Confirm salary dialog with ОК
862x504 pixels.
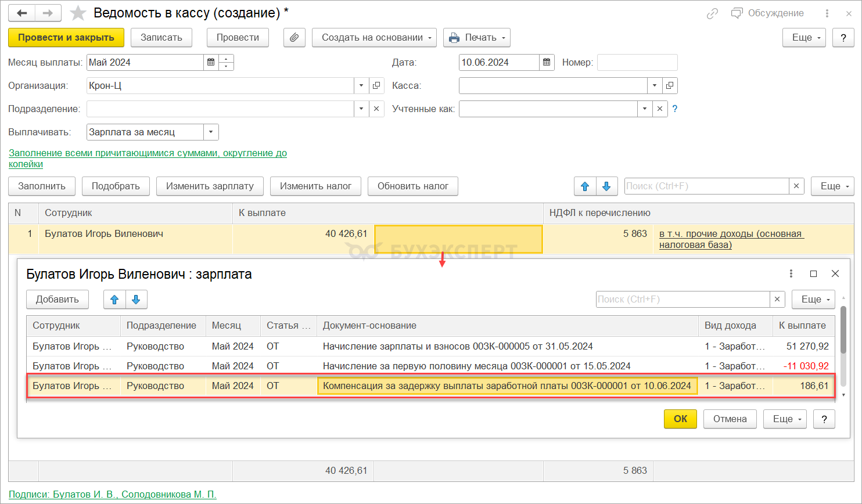[680, 419]
